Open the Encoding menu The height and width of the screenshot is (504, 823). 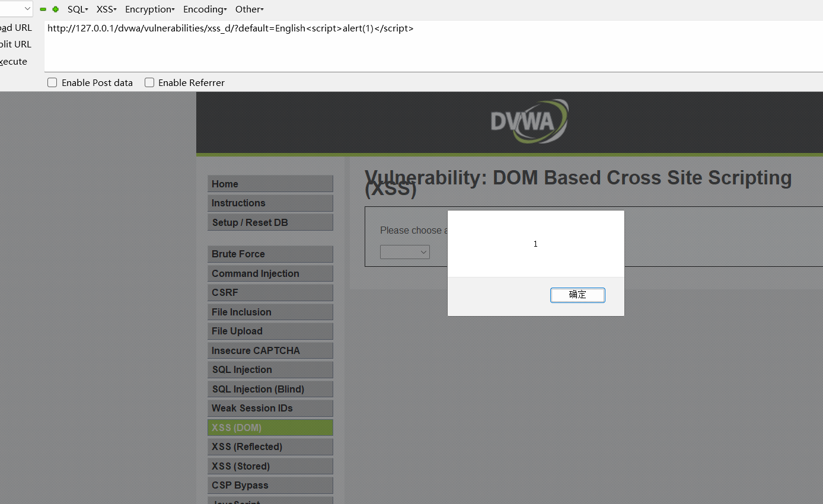click(205, 9)
